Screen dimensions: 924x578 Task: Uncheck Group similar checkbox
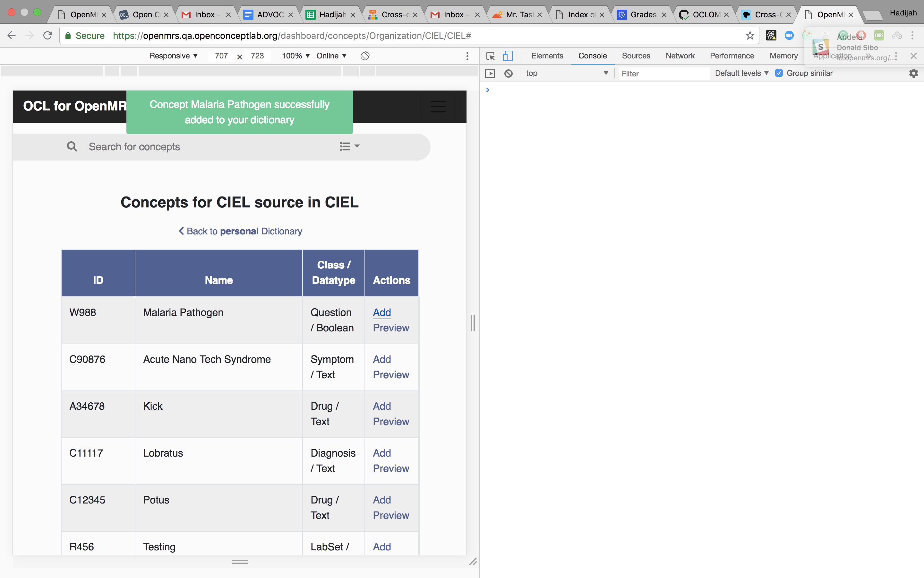779,73
